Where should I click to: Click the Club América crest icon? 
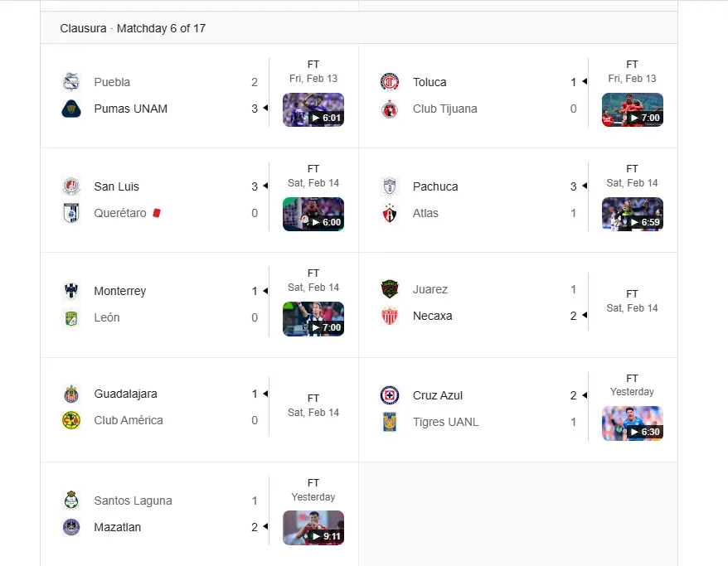[70, 420]
